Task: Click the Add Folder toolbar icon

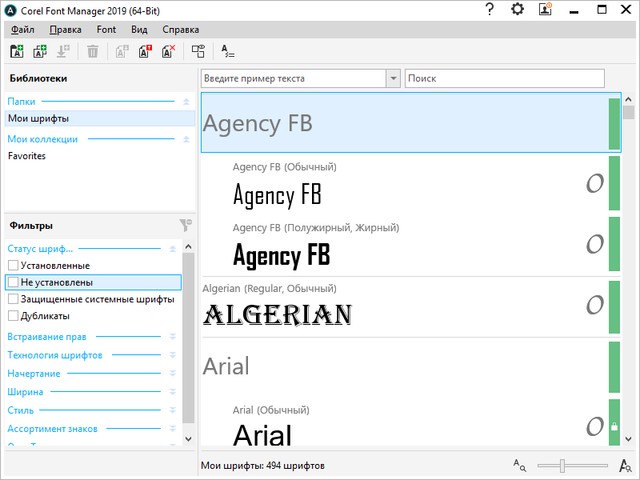Action: [x=17, y=51]
